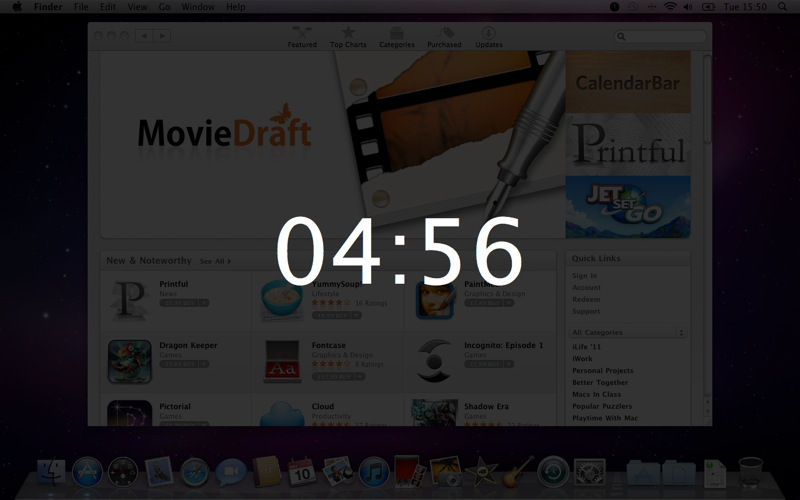Open Time Machine from the Dock

(x=553, y=471)
